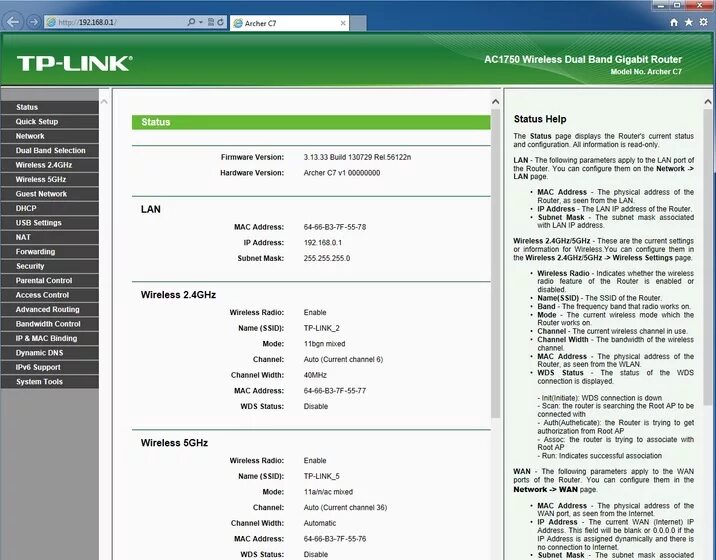Open Favorites star icon
The width and height of the screenshot is (716, 560).
(x=689, y=22)
